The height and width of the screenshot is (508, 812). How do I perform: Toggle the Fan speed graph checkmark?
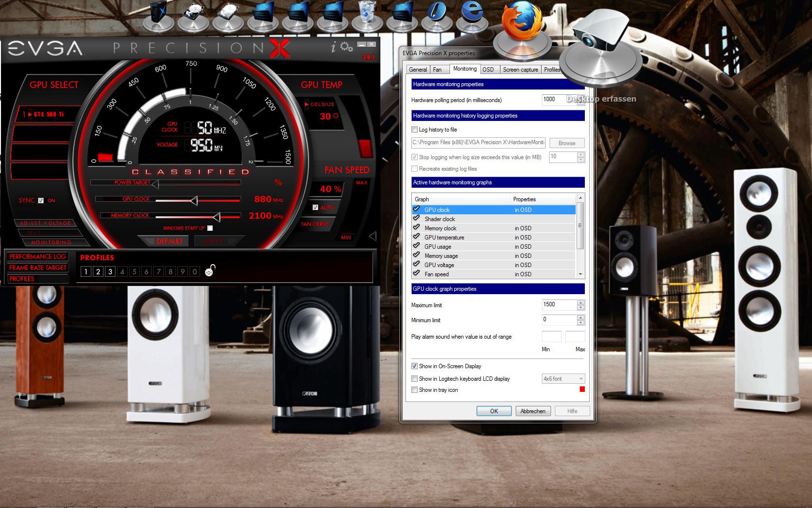416,274
